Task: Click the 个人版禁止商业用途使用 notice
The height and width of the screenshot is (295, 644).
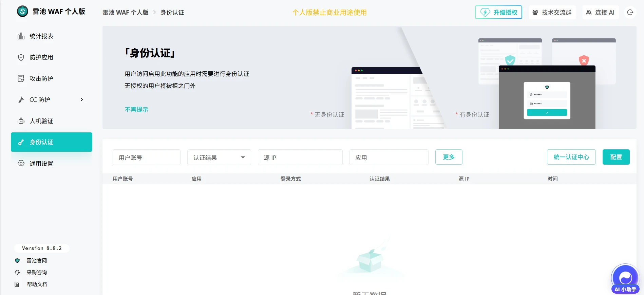Action: tap(329, 12)
